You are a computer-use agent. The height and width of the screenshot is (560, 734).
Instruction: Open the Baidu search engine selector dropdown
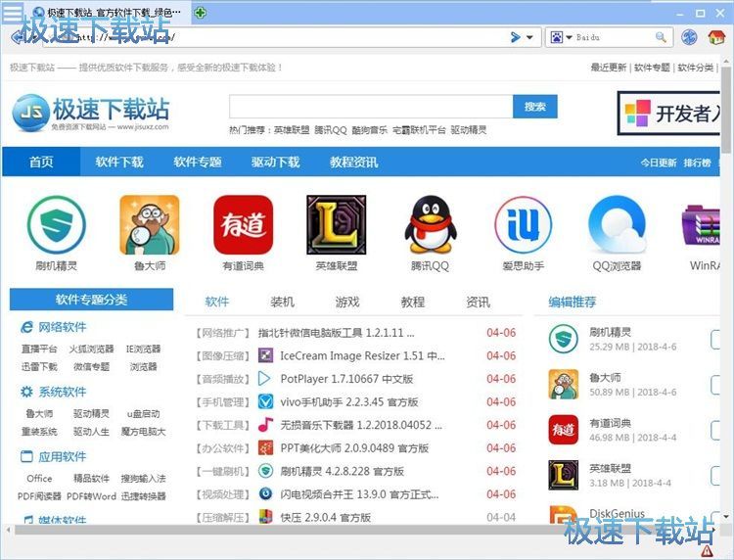568,37
